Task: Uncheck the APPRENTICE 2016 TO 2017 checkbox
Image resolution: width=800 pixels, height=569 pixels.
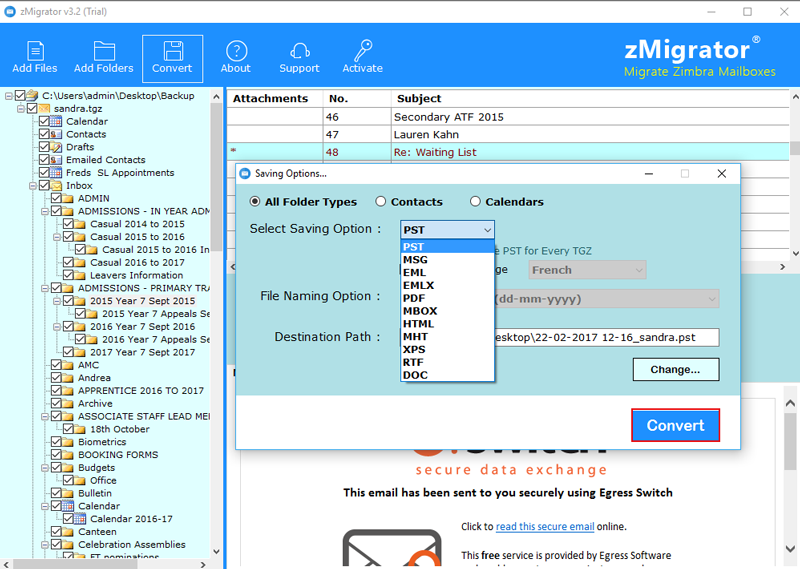Action: pyautogui.click(x=56, y=390)
